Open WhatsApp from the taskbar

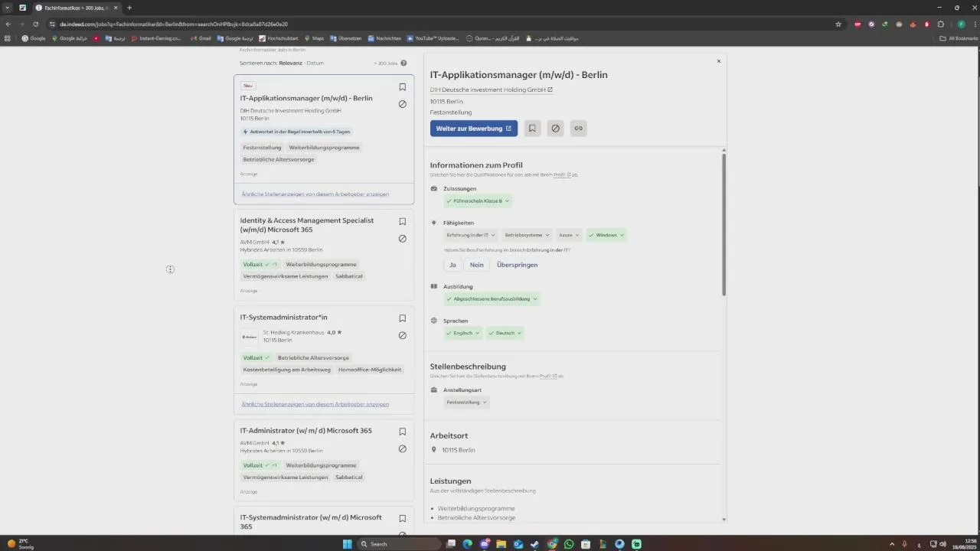tap(569, 544)
